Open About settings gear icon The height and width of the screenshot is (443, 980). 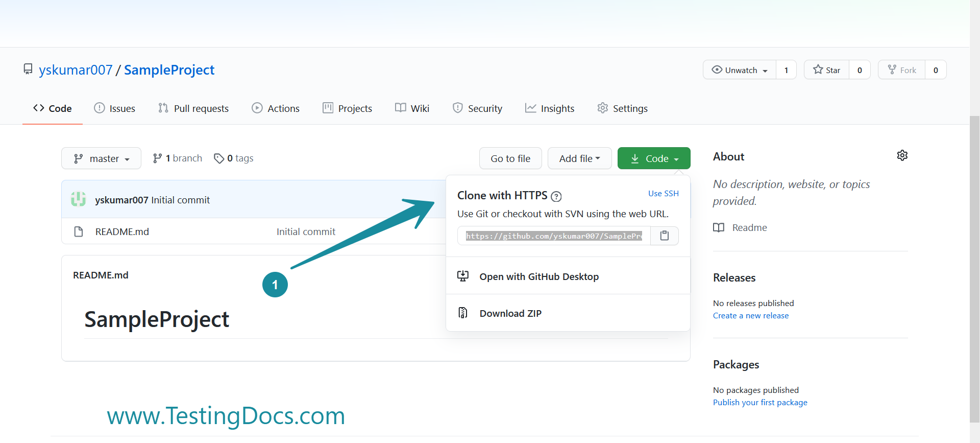tap(902, 155)
